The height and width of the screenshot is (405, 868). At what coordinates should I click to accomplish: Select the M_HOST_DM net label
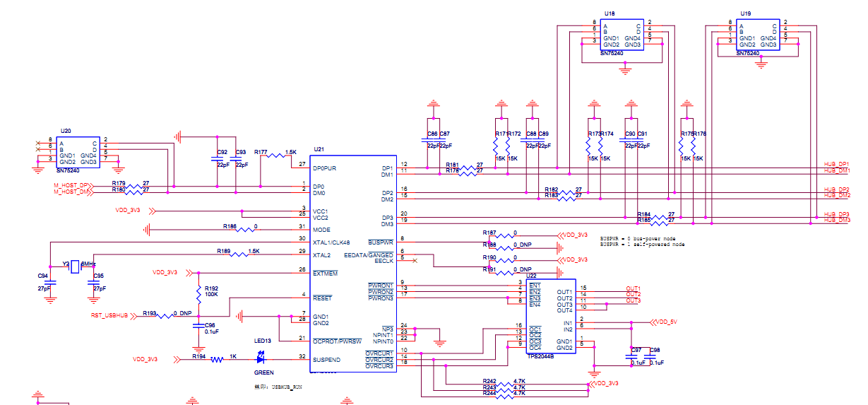[72, 192]
